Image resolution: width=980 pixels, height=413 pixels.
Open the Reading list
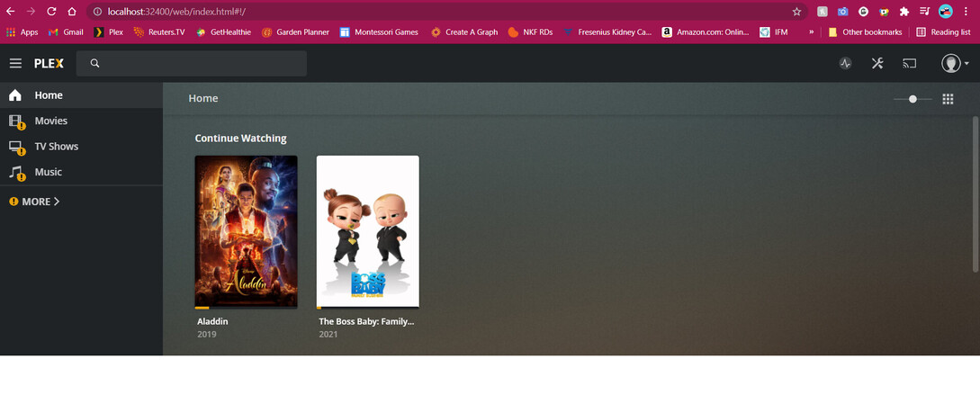point(943,31)
